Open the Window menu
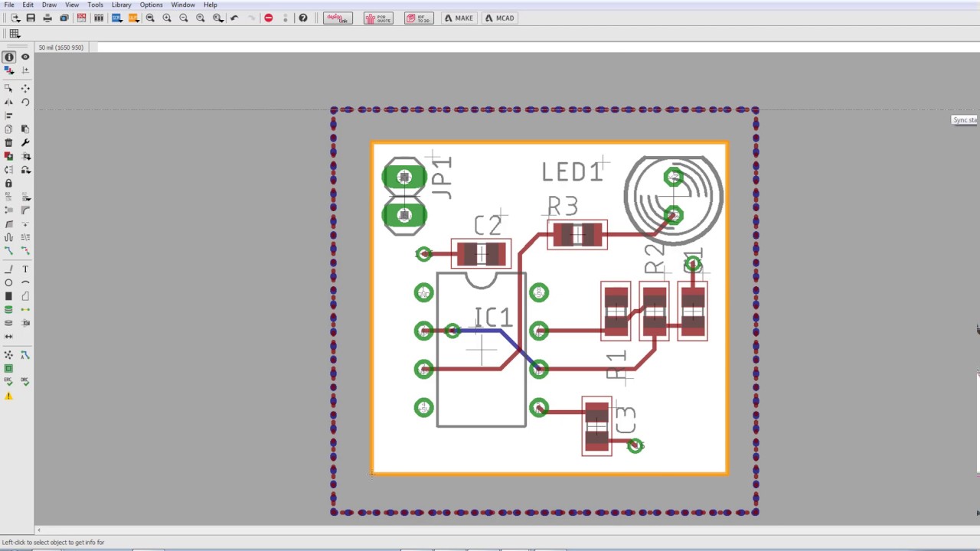This screenshot has height=551, width=980. pos(183,5)
